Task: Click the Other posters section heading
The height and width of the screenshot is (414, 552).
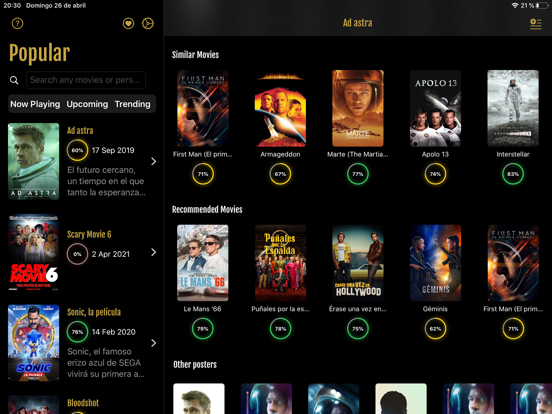Action: [x=195, y=365]
